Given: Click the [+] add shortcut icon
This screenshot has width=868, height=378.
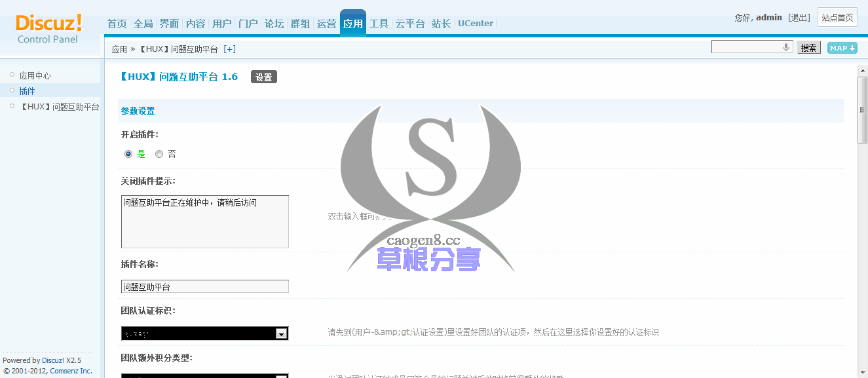Looking at the screenshot, I should [x=229, y=49].
